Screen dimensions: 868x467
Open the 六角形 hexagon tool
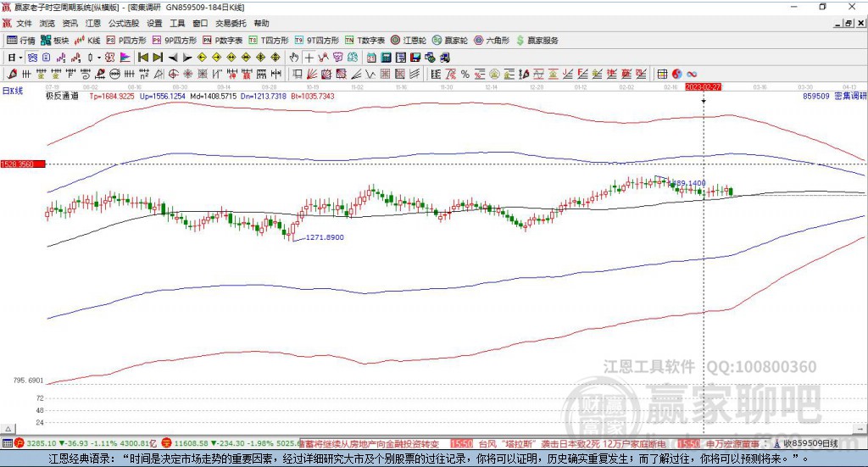coord(492,41)
